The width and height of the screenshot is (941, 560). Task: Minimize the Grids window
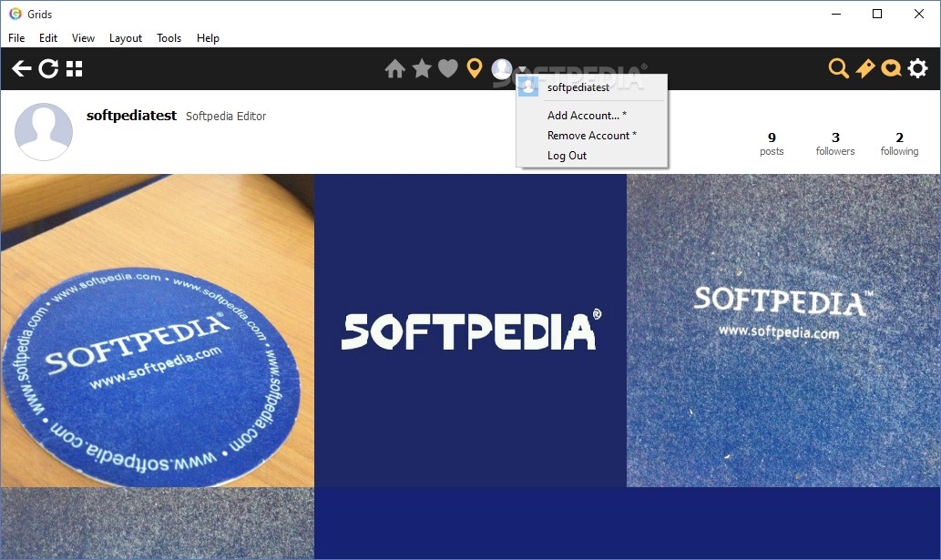tap(836, 14)
